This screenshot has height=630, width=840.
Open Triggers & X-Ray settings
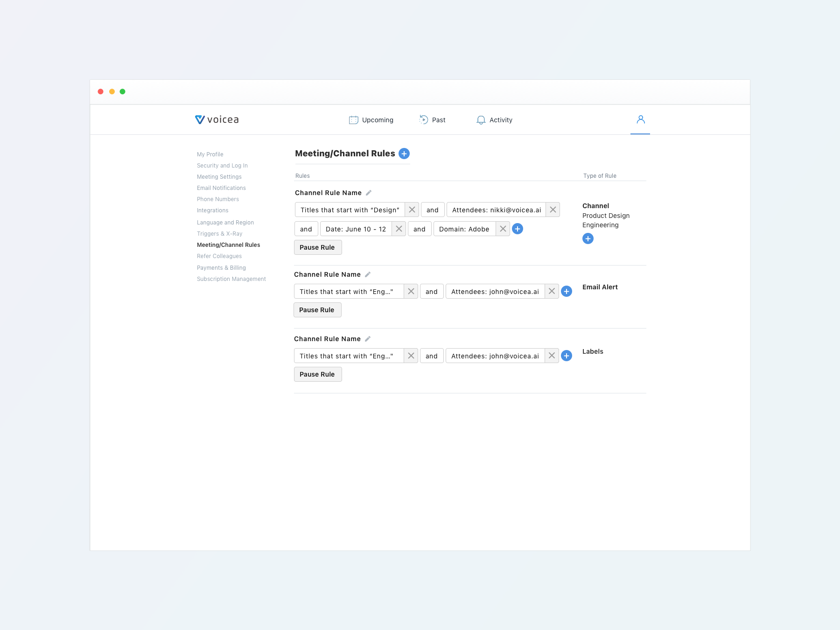tap(219, 234)
